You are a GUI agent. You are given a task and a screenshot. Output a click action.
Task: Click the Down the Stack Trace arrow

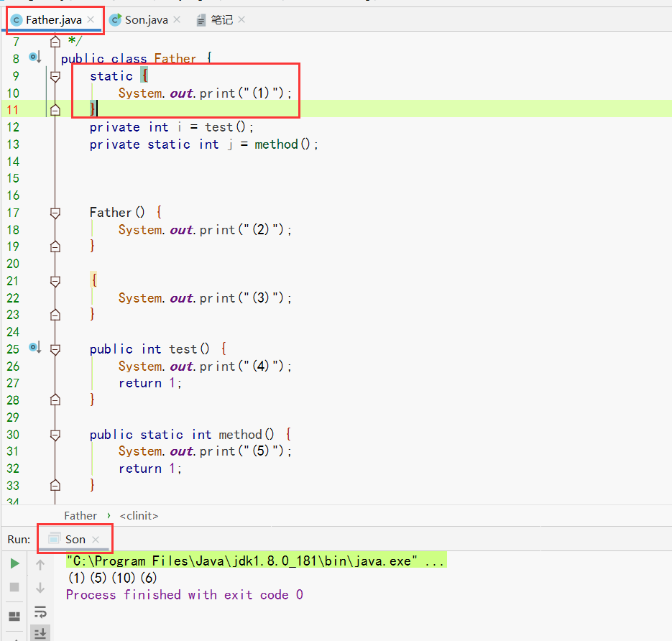[x=40, y=587]
